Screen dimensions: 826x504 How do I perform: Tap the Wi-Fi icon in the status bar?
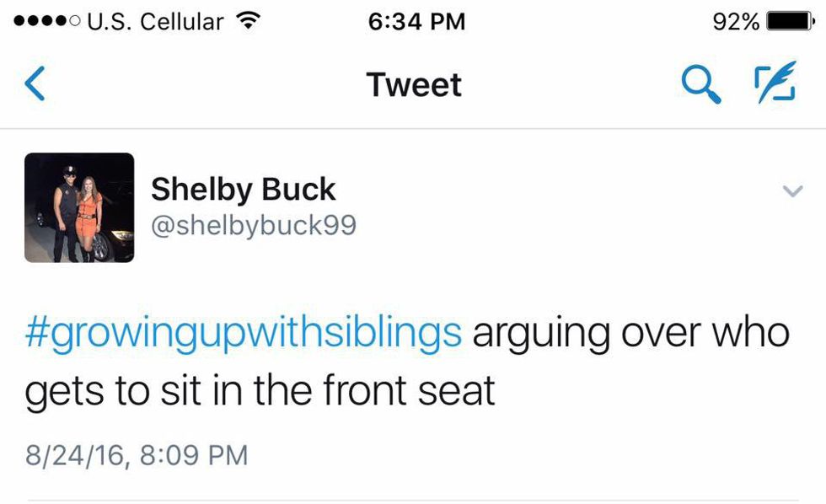point(247,22)
